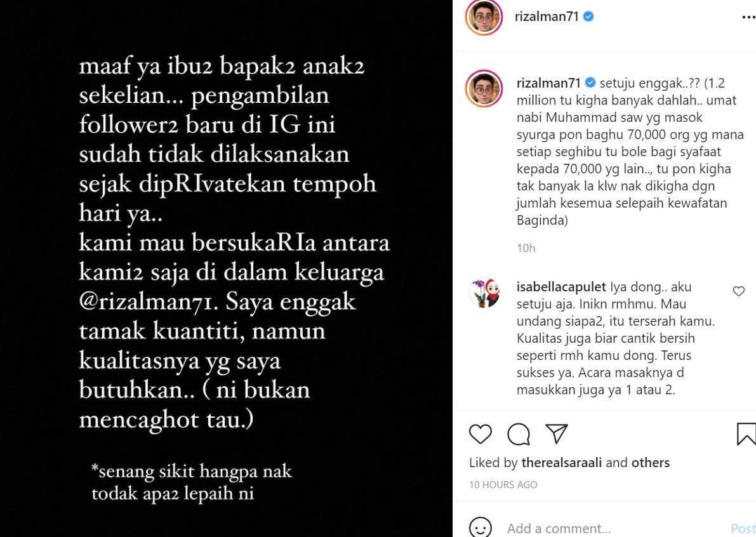View others who liked the post
Image resolution: width=756 pixels, height=537 pixels.
[x=651, y=463]
